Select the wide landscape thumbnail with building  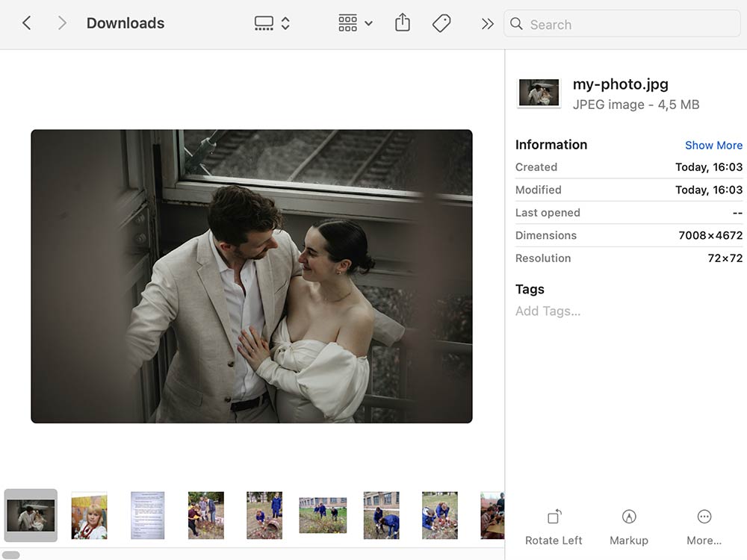click(x=323, y=515)
